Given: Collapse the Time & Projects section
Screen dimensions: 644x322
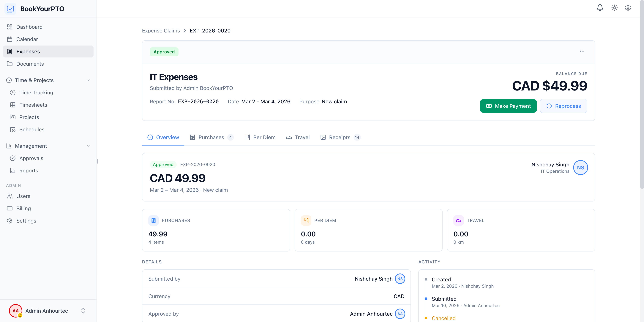Looking at the screenshot, I should point(88,80).
